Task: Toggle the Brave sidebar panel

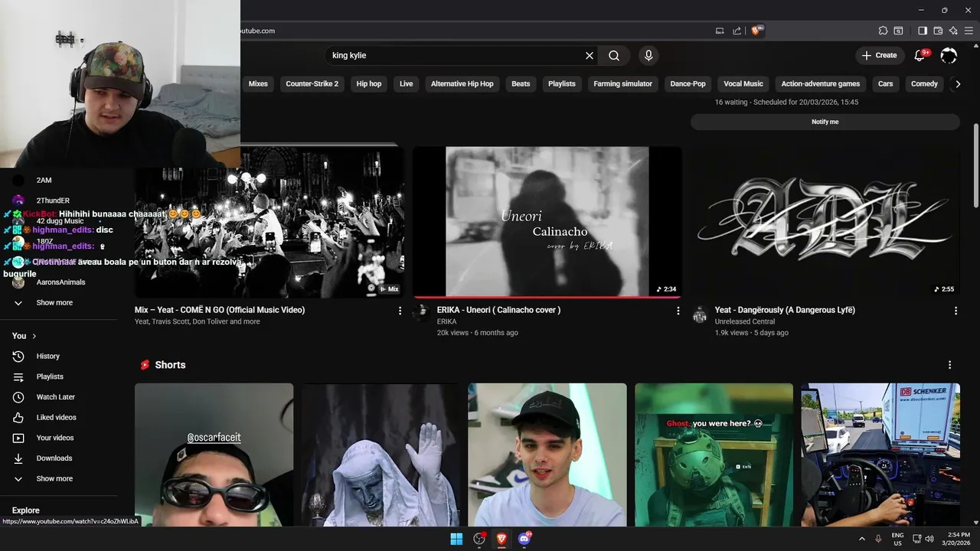Action: click(923, 31)
